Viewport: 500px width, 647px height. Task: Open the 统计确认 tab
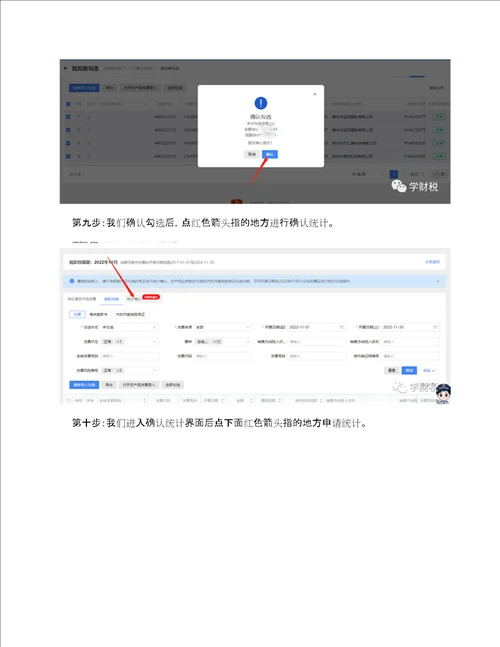tap(133, 299)
